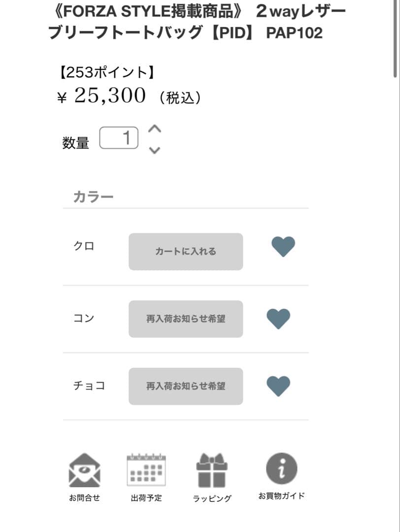The width and height of the screenshot is (400, 532).
Task: Favorite the クロ color with its heart icon
Action: 283,246
